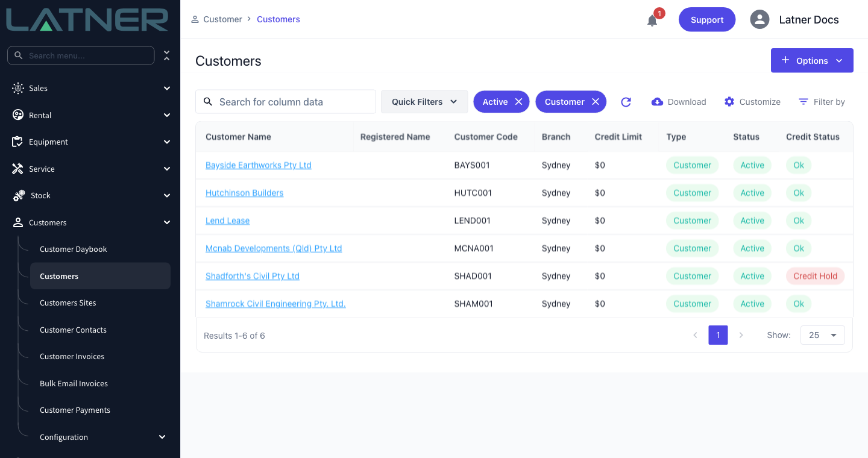Click the Support button
The width and height of the screenshot is (868, 458).
pyautogui.click(x=707, y=19)
